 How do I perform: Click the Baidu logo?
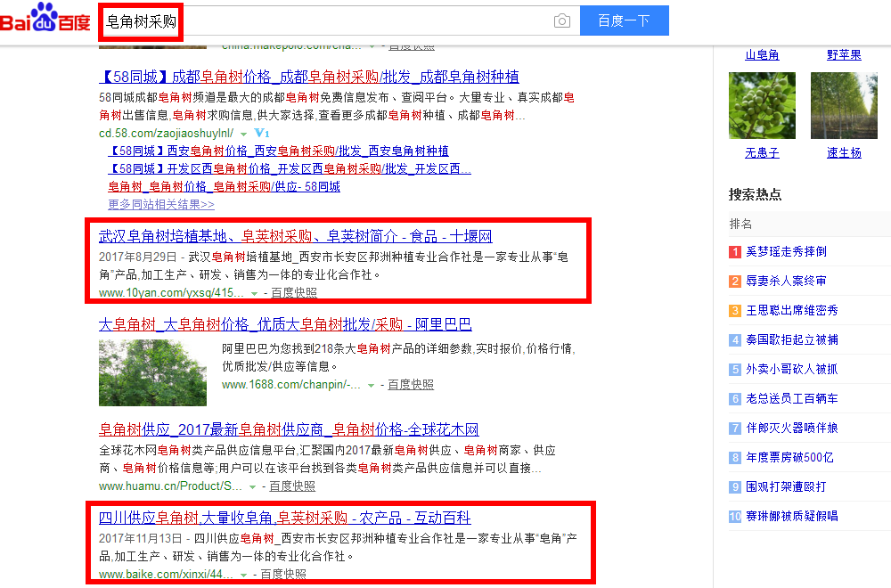pos(45,18)
